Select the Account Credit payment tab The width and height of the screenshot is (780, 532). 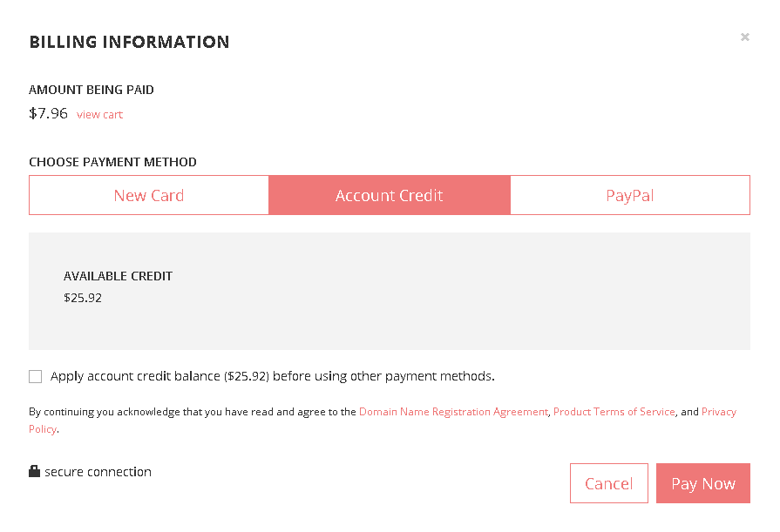[x=390, y=195]
